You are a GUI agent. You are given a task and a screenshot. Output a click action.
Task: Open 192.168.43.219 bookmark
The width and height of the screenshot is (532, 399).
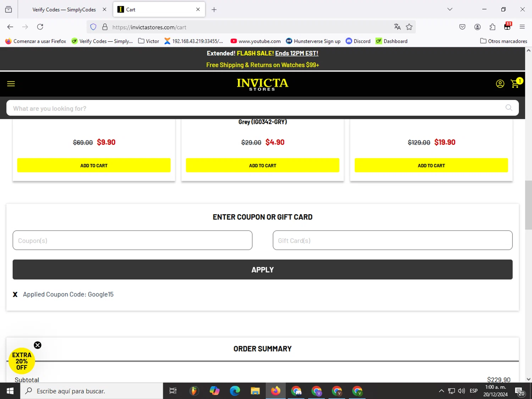click(194, 41)
